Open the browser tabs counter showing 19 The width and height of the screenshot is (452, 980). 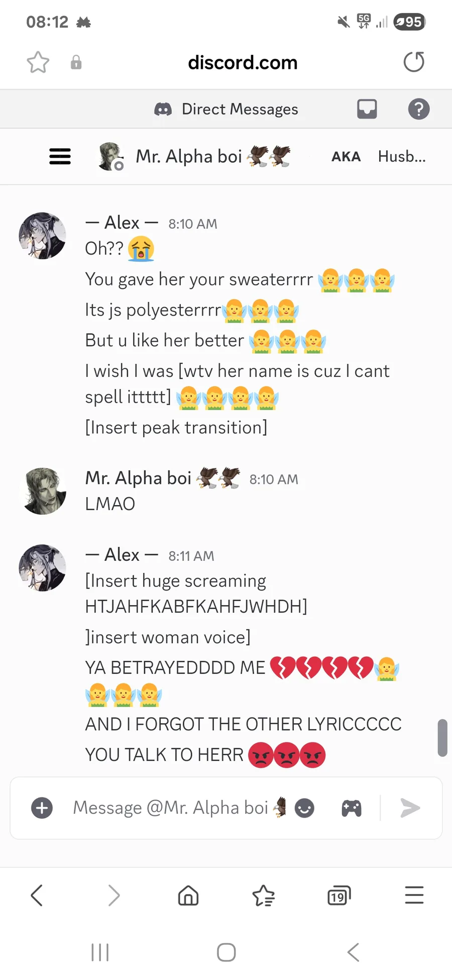tap(339, 896)
